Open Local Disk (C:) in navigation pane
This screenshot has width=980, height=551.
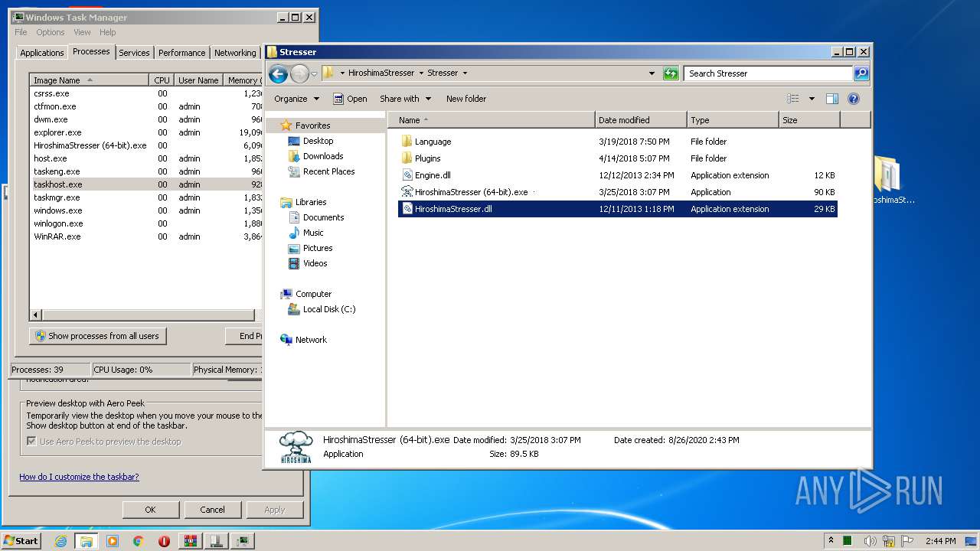pyautogui.click(x=328, y=309)
